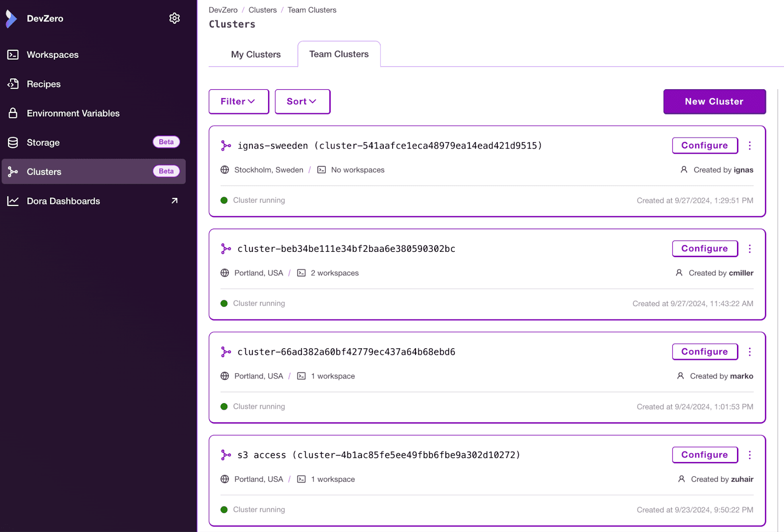
Task: Select the Team Clusters tab
Action: tap(339, 54)
